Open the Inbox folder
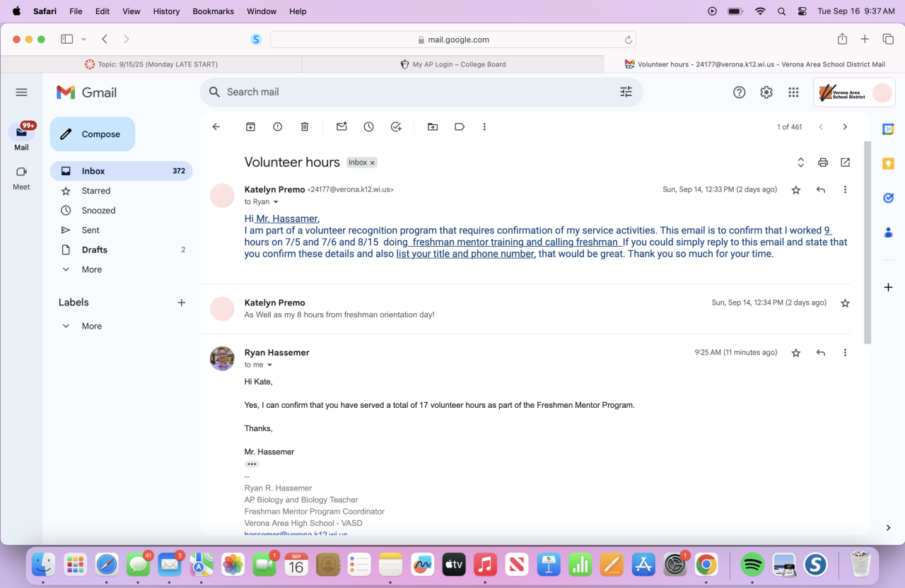The width and height of the screenshot is (905, 588). pos(121,171)
